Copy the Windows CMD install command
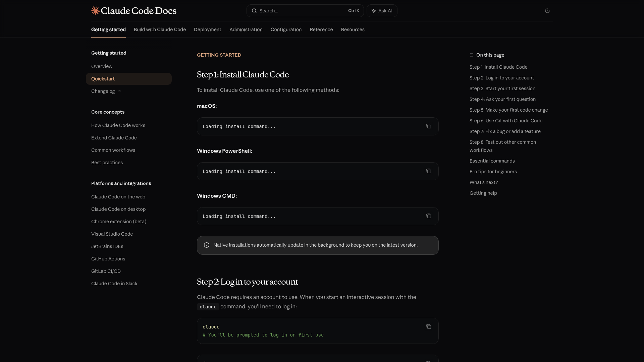Image resolution: width=644 pixels, height=362 pixels. point(429,216)
